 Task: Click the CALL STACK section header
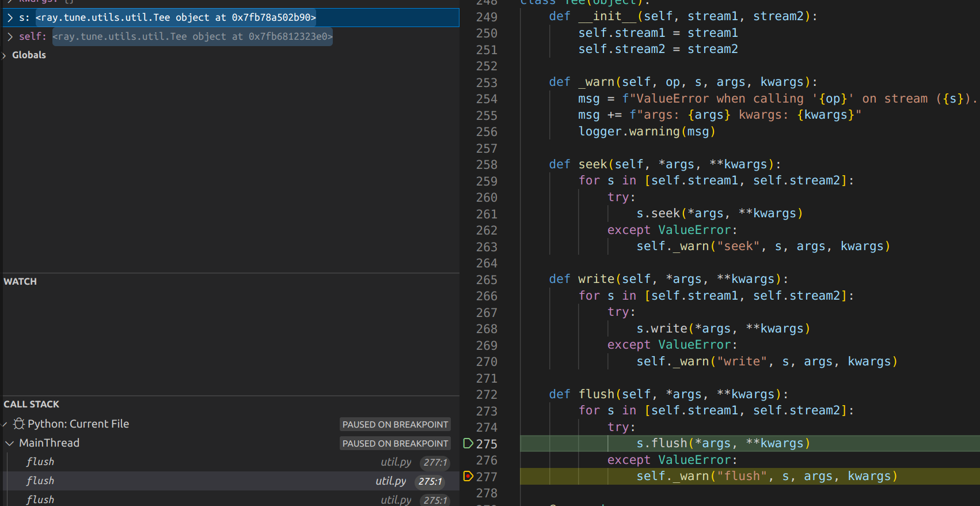32,405
